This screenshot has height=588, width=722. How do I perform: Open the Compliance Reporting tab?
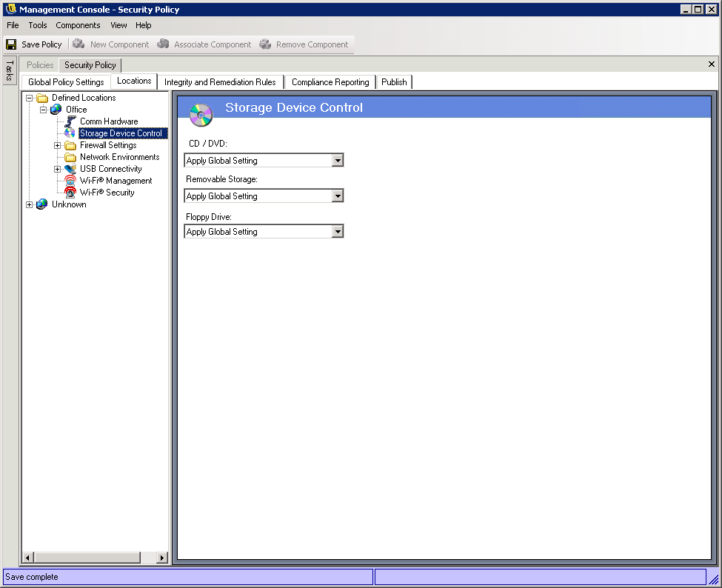[330, 82]
